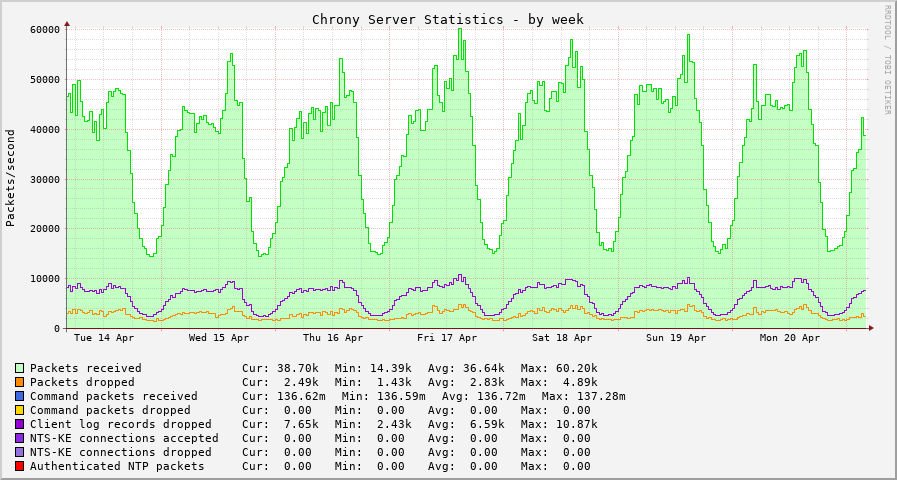The height and width of the screenshot is (480, 897).
Task: Click the Command packets dropped yellow swatch
Action: click(20, 410)
